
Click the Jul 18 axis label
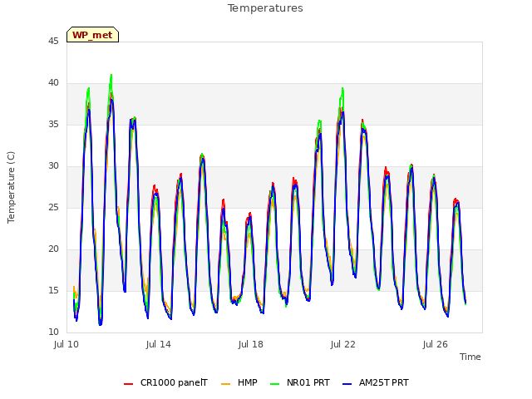tap(251, 345)
